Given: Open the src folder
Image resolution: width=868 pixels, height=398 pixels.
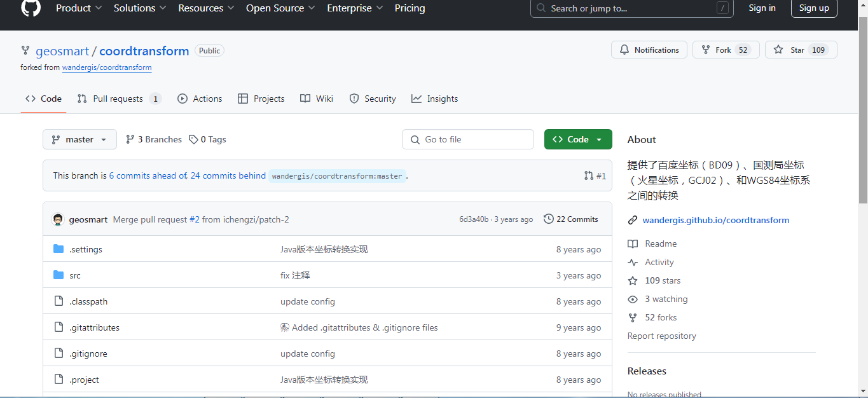Looking at the screenshot, I should pos(75,275).
